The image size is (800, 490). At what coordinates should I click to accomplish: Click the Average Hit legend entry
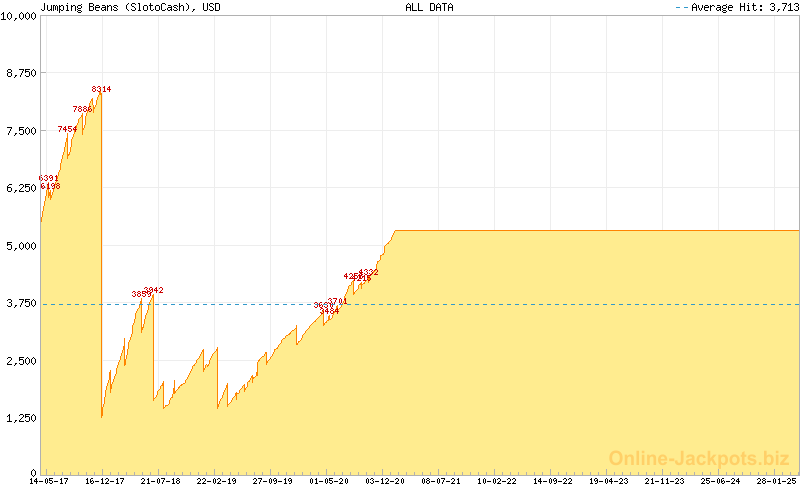point(736,7)
